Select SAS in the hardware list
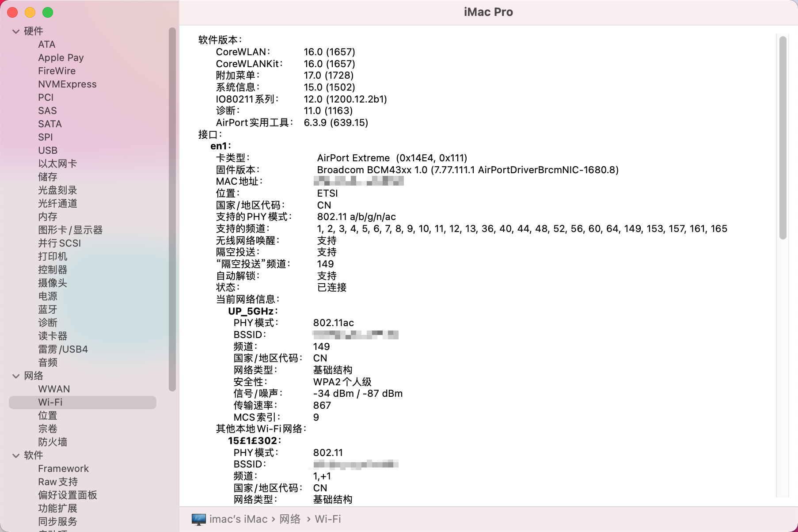Screen dimensions: 798x532 (x=47, y=111)
